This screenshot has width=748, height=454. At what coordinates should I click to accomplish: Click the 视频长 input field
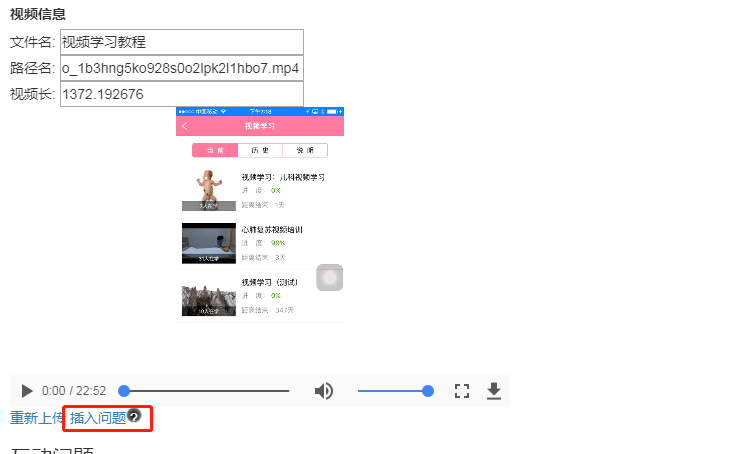[182, 94]
